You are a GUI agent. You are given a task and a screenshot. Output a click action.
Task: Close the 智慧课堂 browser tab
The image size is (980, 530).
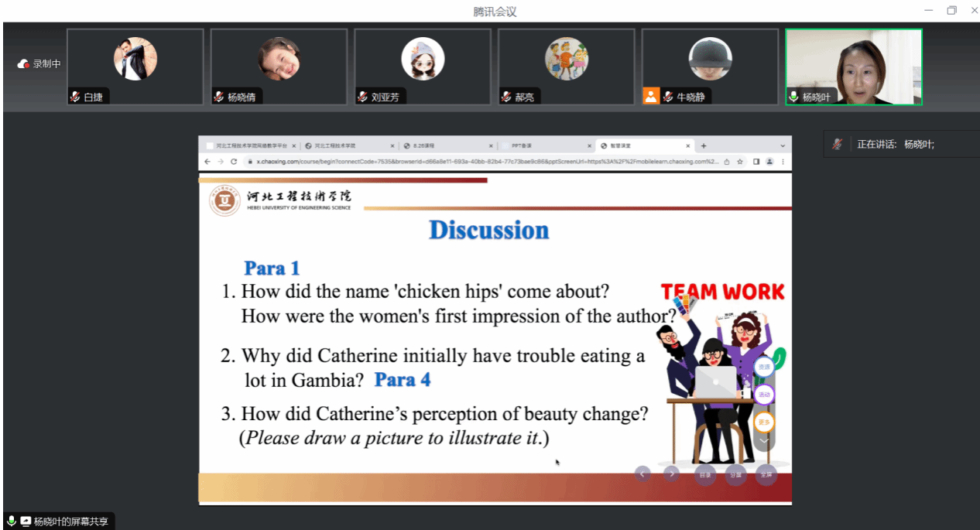688,145
